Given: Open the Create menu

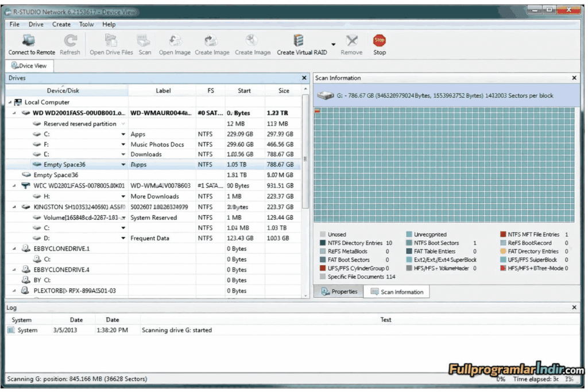Looking at the screenshot, I should pyautogui.click(x=61, y=25).
